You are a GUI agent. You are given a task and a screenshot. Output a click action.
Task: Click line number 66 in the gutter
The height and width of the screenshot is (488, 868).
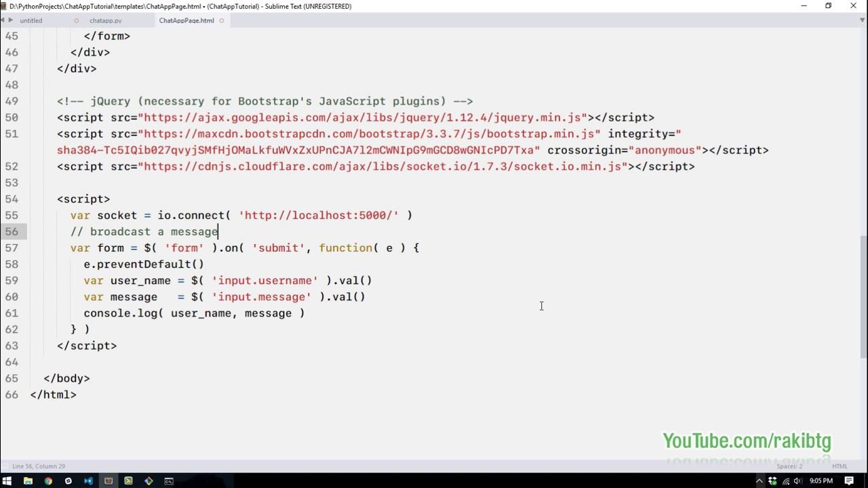point(12,394)
